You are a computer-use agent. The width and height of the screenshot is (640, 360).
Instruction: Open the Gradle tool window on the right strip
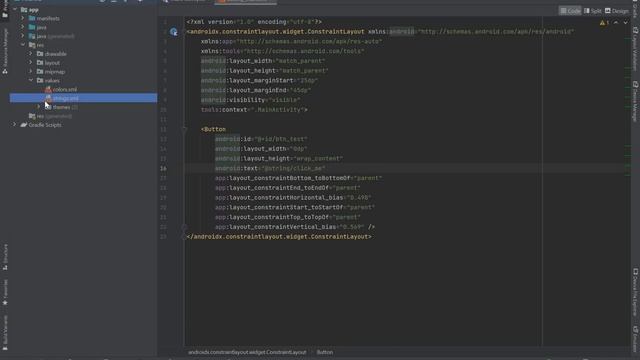pos(635,10)
